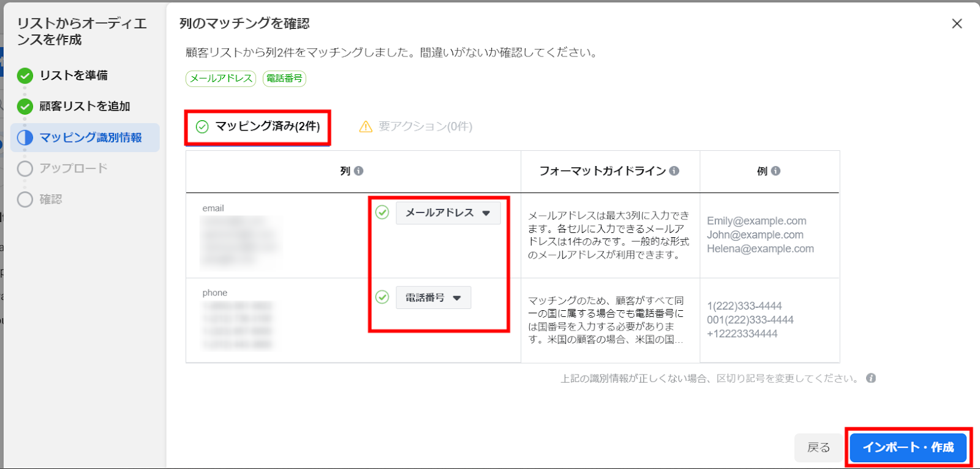Click warning triangle icon for 要アクション
This screenshot has height=469, width=980.
[366, 127]
